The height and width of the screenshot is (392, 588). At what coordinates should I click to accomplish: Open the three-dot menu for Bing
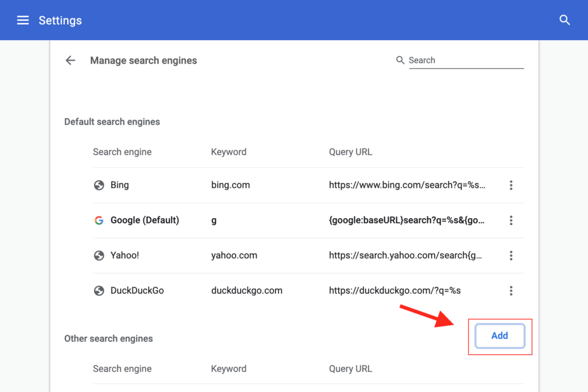click(x=510, y=185)
